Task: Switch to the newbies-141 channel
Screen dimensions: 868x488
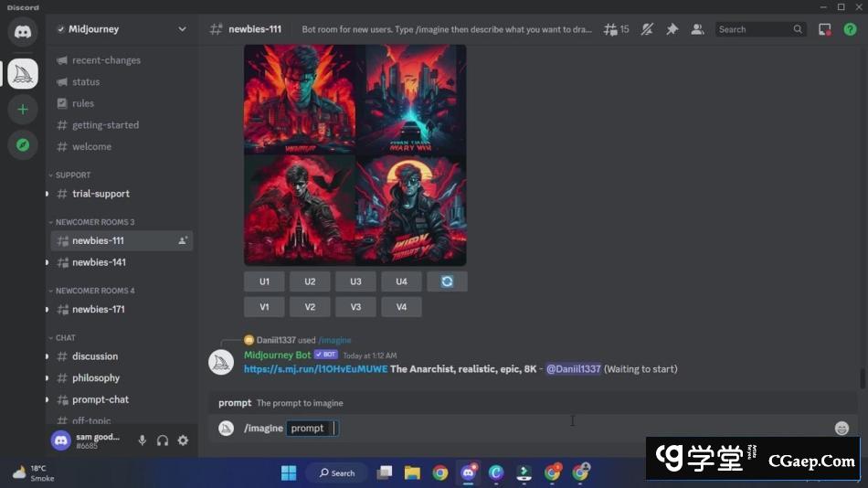Action: click(x=99, y=262)
